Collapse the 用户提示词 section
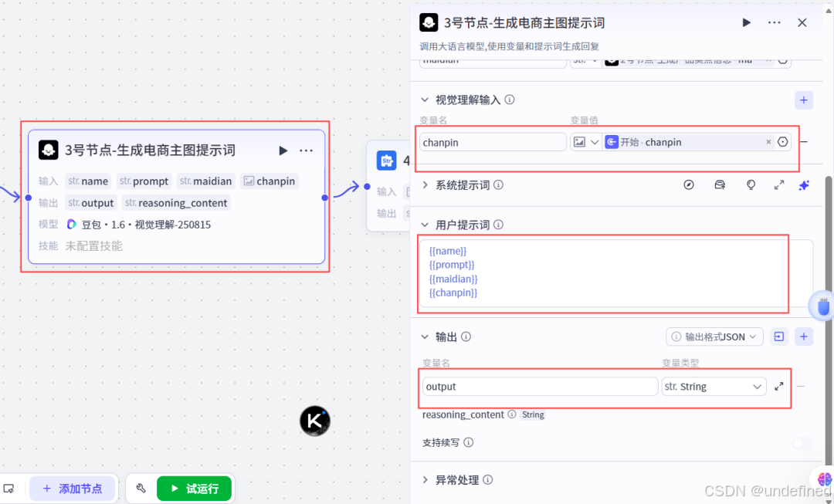Screen dimensions: 834x504 tap(425, 225)
